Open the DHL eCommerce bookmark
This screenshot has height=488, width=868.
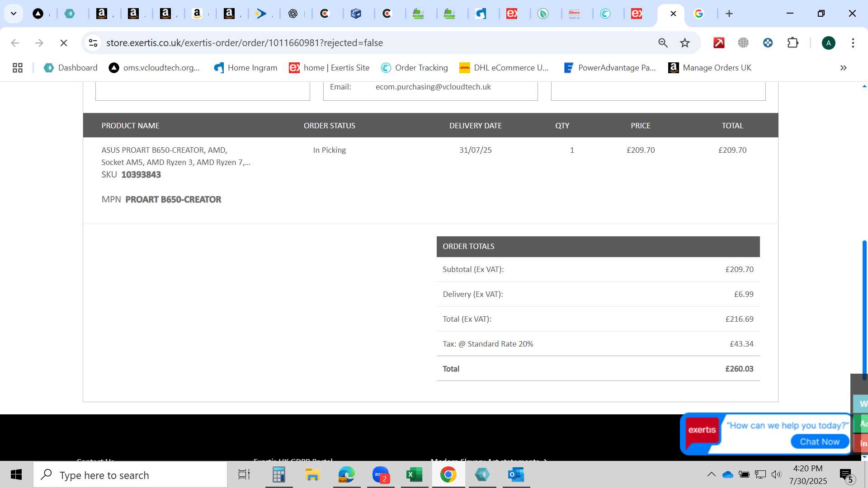pos(504,68)
